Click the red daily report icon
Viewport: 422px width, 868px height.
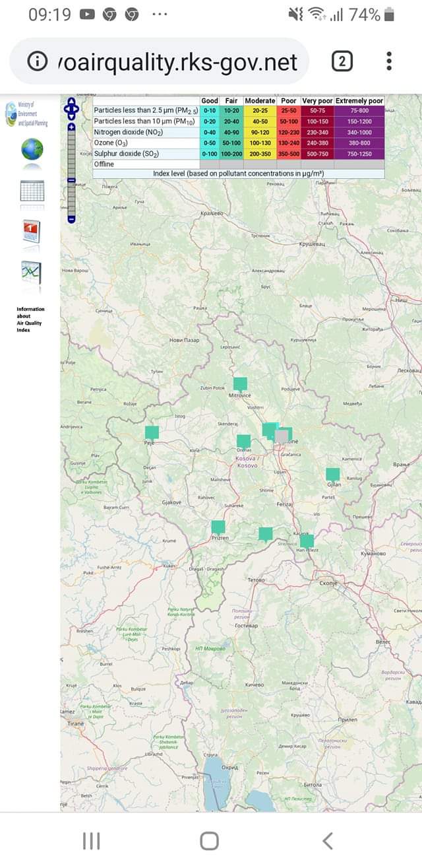click(x=32, y=232)
